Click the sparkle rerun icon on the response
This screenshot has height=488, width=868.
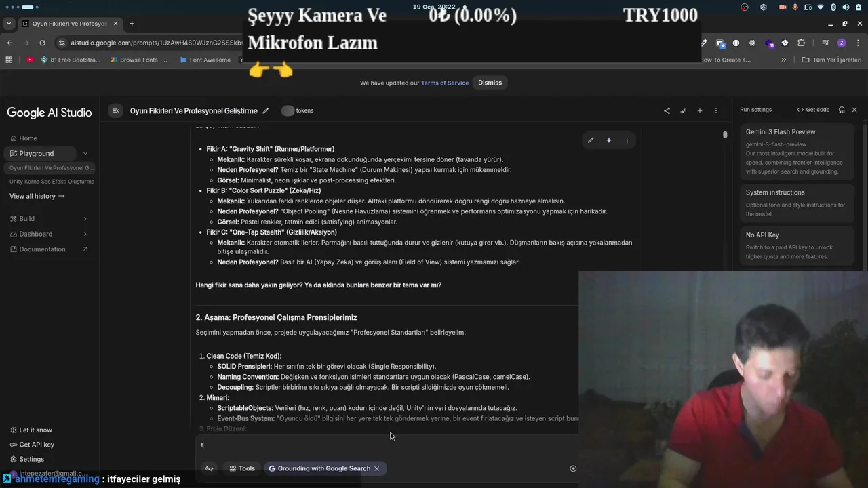coord(609,140)
